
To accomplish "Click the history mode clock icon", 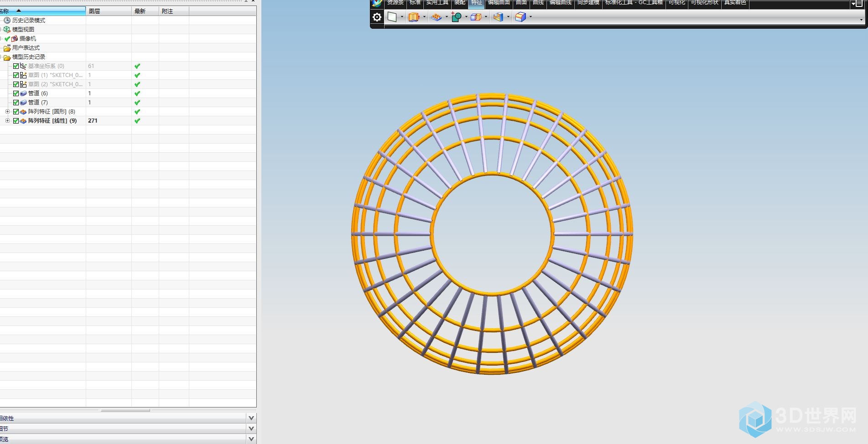I will (x=7, y=20).
